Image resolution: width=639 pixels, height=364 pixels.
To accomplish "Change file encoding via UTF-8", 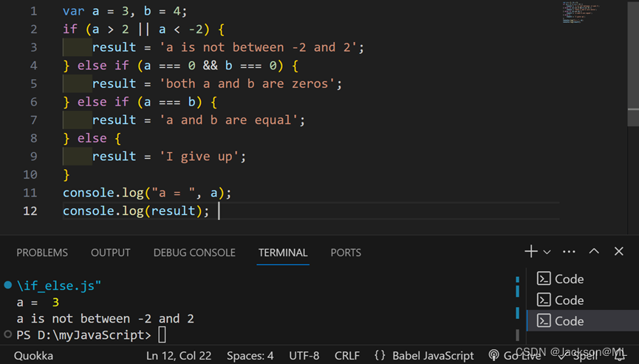I will pos(304,356).
